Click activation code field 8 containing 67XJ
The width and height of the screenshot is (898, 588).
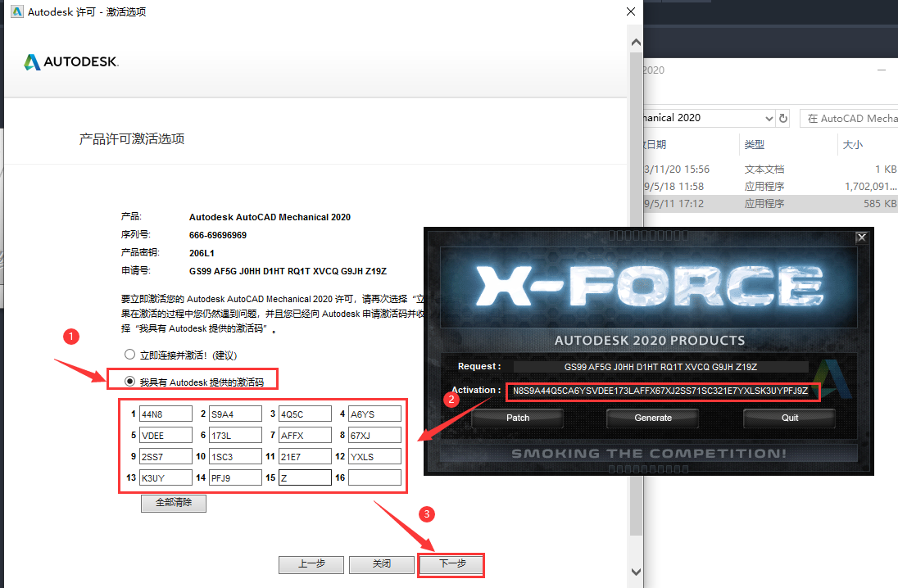(x=374, y=435)
